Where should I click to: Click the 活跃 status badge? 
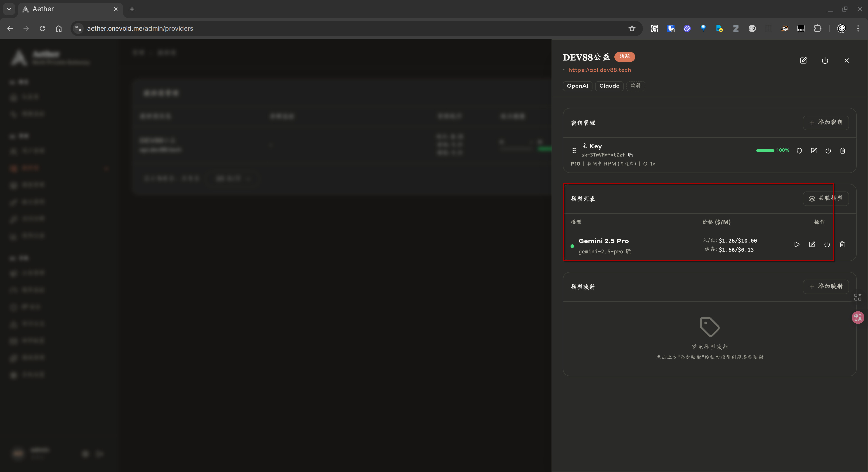pos(624,56)
